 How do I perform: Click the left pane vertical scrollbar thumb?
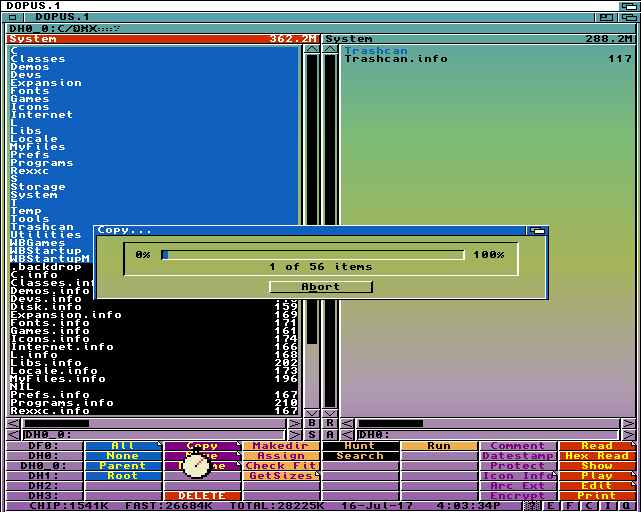(x=312, y=199)
